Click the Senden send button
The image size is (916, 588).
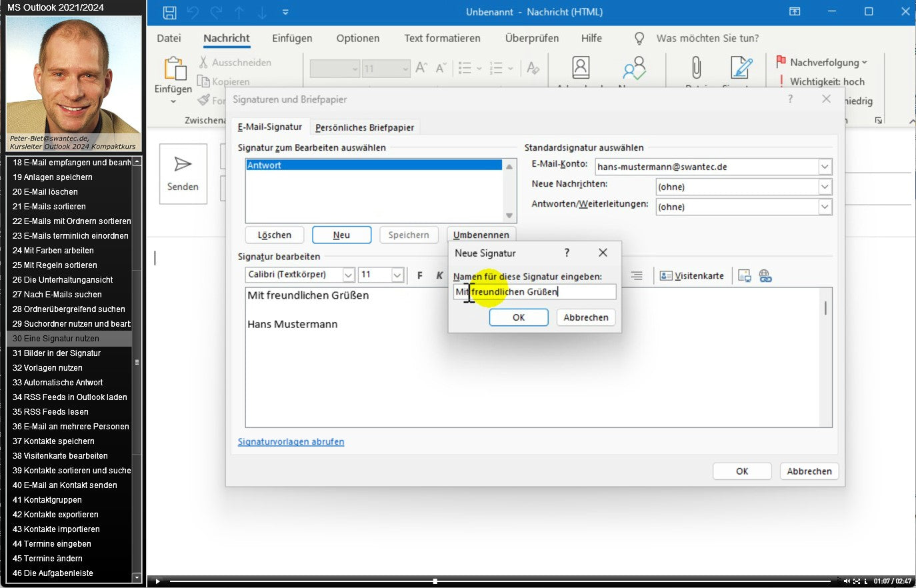[x=183, y=174]
